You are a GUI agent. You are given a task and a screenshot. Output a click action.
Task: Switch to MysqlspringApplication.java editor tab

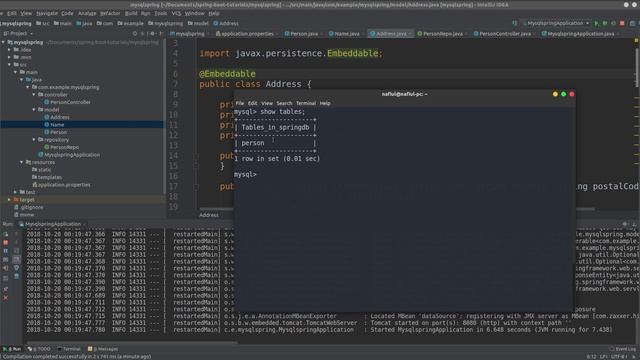coord(578,34)
